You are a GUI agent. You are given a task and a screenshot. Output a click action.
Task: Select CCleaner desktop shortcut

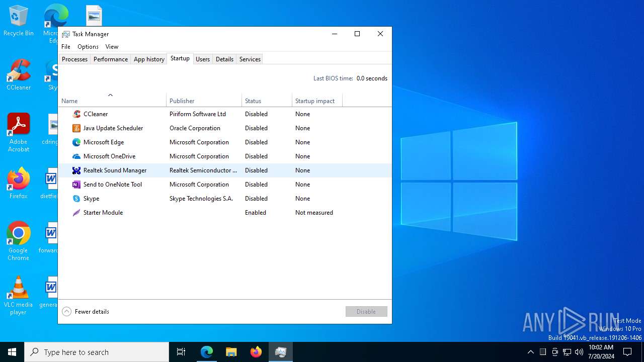coord(19,75)
